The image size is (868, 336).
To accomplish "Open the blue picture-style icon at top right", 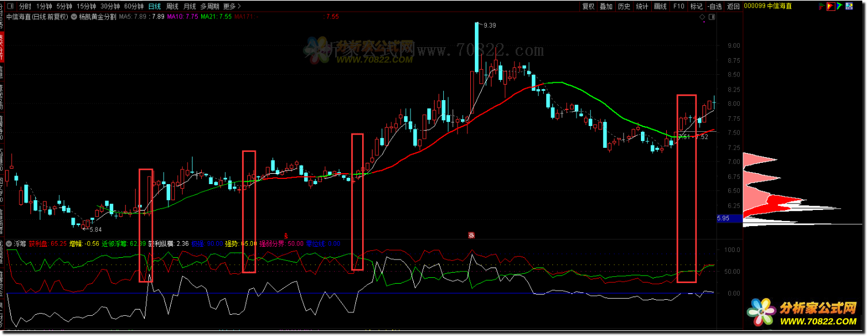I will [x=850, y=6].
